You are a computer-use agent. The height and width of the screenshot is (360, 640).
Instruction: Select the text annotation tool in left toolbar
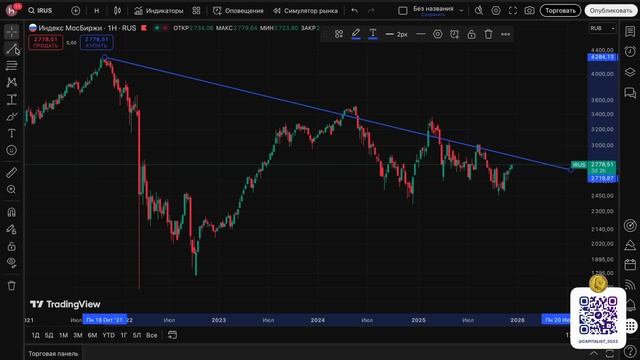(11, 133)
